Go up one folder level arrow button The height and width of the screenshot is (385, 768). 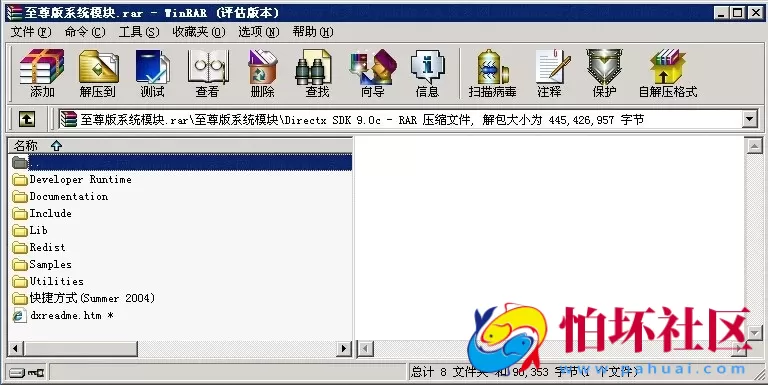point(26,119)
